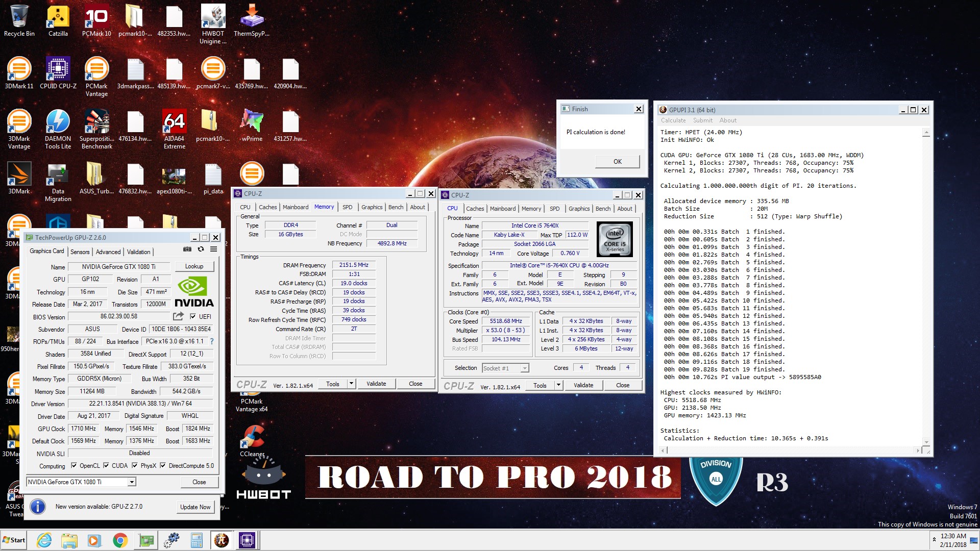980x551 pixels.
Task: Click Validate in CPU-Z CPU window
Action: click(x=583, y=385)
